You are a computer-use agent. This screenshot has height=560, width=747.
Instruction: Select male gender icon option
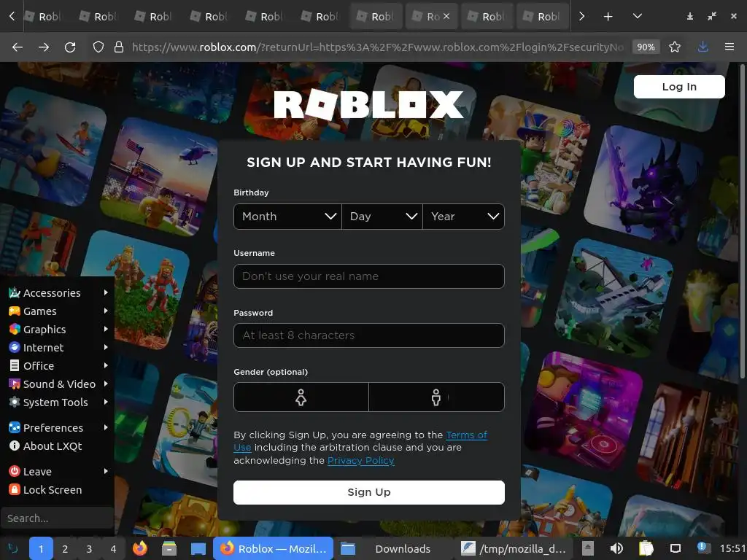pos(436,397)
